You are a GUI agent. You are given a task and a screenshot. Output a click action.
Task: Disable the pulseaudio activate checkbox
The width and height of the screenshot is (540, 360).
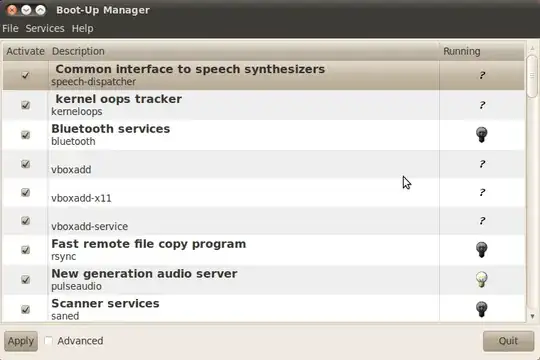coord(25,279)
